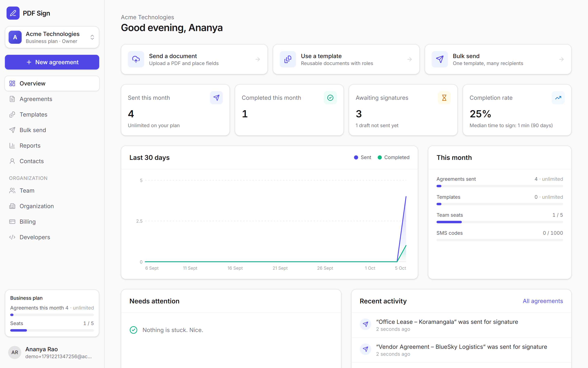588x368 pixels.
Task: Click the SMS codes '0 / 1000' value
Action: (x=553, y=233)
